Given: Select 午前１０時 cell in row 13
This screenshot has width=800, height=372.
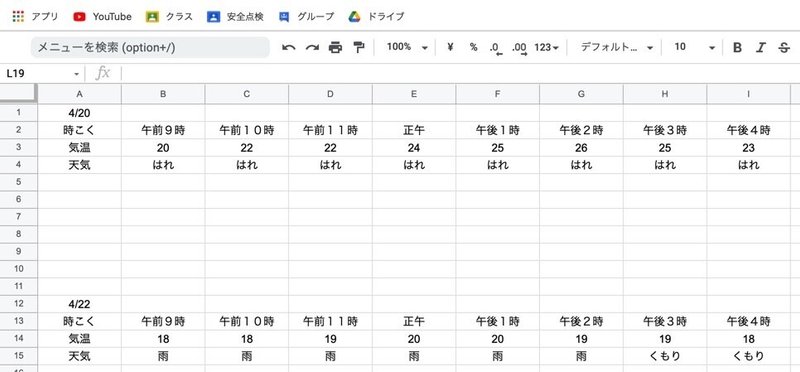Looking at the screenshot, I should click(247, 321).
